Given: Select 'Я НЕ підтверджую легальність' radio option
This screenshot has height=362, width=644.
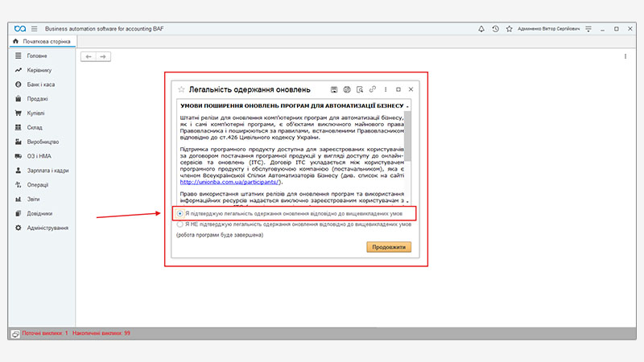Looking at the screenshot, I should click(x=180, y=225).
